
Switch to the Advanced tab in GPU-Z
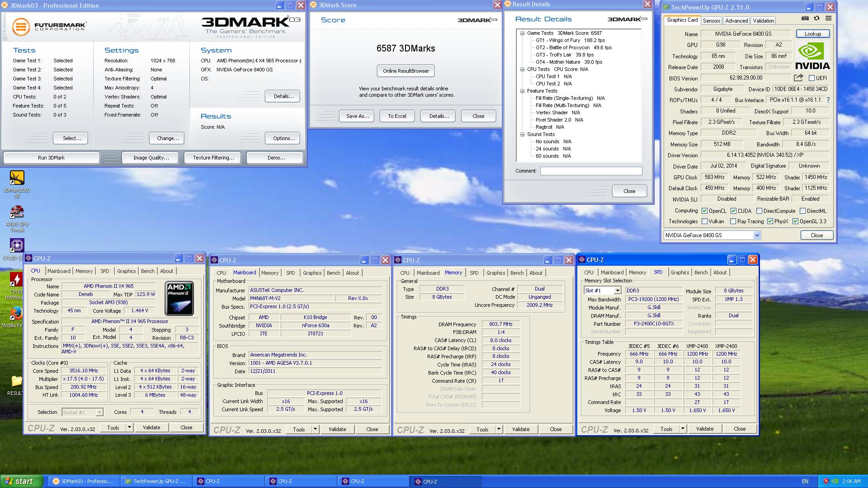click(736, 20)
